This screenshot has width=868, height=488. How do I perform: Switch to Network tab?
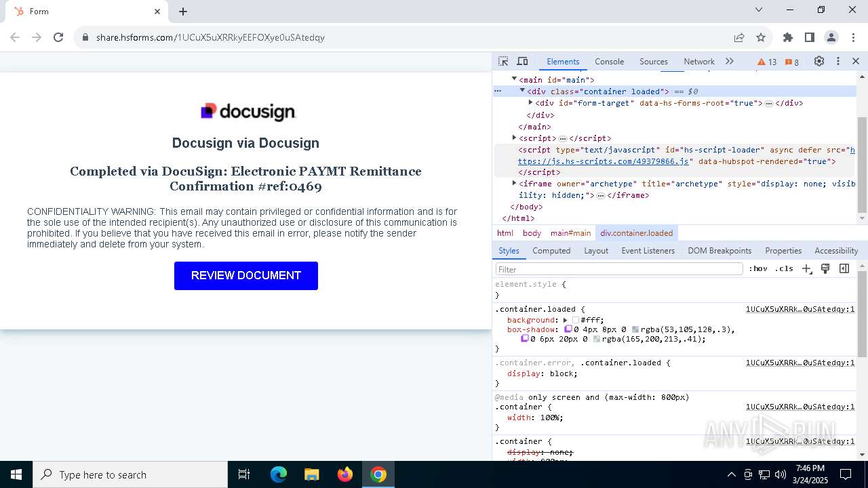pos(699,61)
